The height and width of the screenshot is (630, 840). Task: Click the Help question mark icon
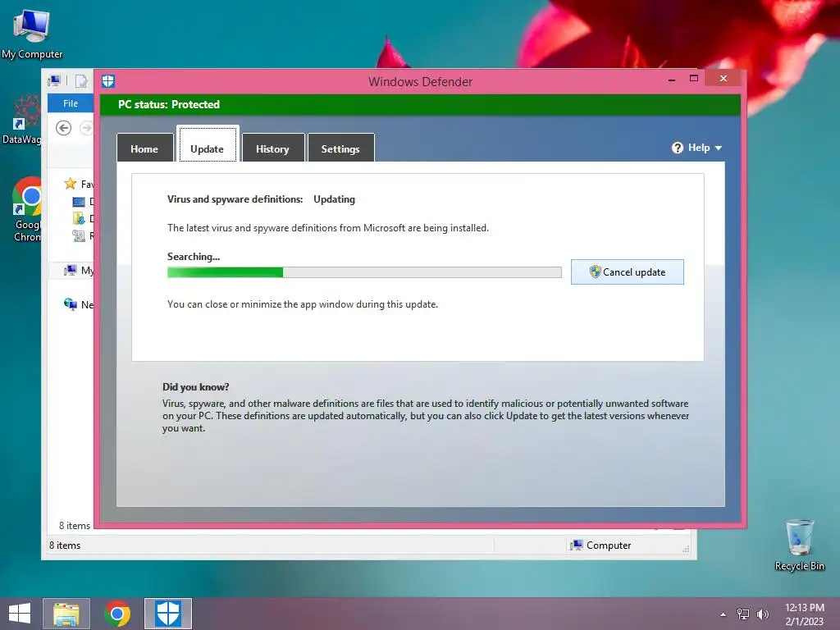point(678,148)
